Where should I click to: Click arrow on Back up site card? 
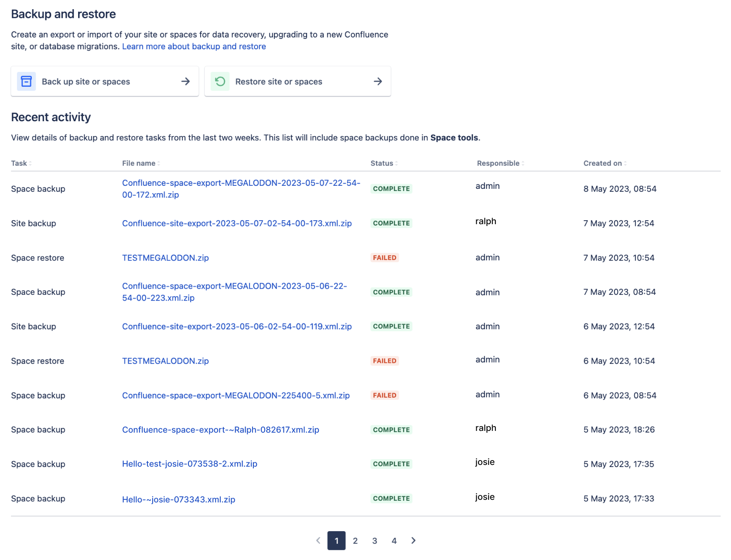(x=185, y=82)
